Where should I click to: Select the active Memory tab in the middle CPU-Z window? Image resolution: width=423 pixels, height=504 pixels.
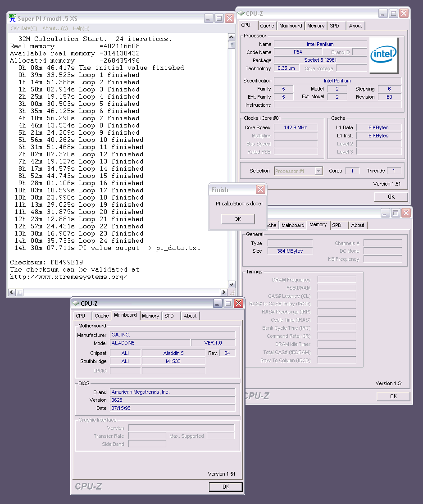click(x=318, y=225)
